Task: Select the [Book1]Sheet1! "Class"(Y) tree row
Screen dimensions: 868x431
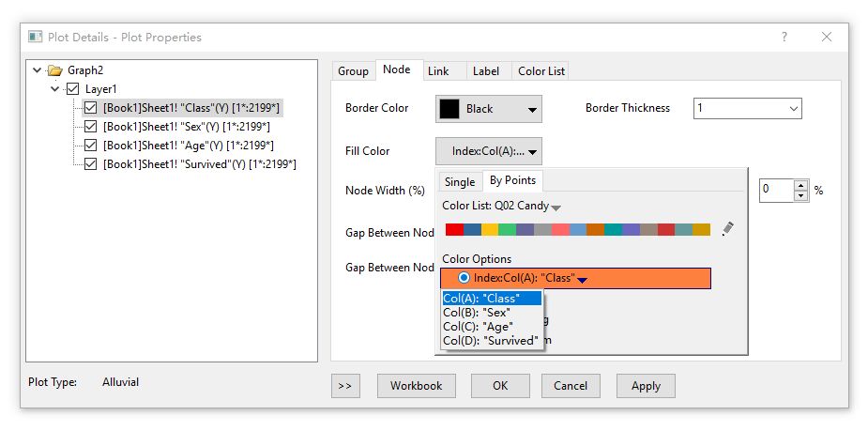Action: (191, 108)
